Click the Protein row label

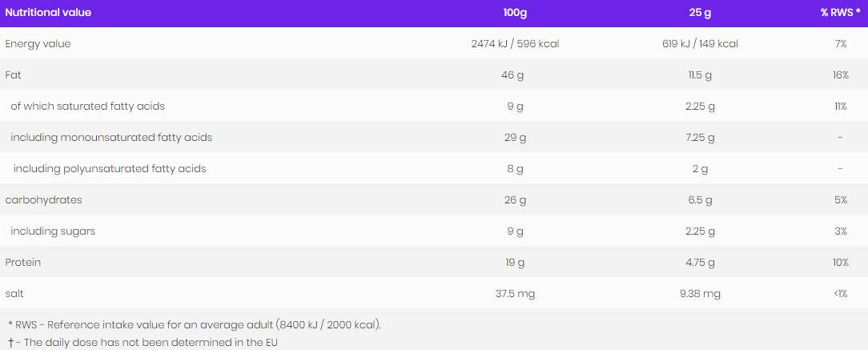[22, 263]
